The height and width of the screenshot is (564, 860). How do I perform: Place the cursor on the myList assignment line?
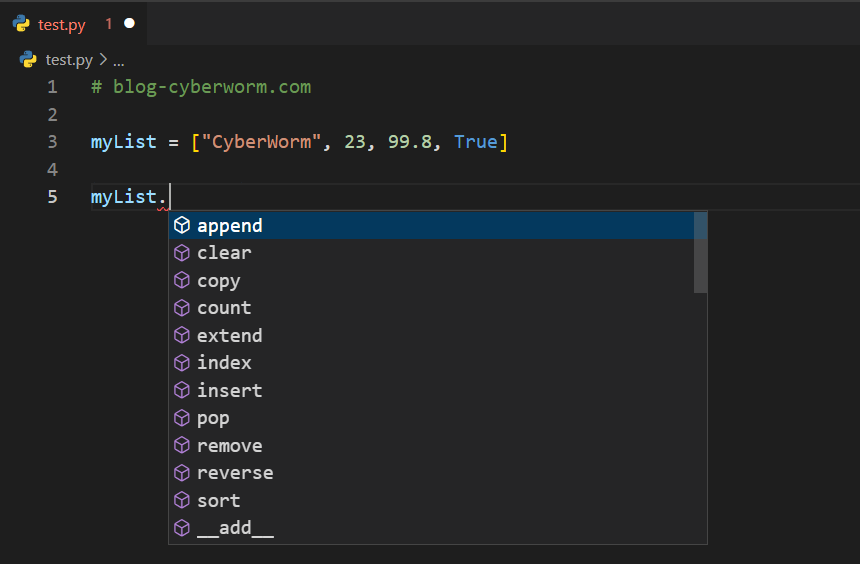300,142
